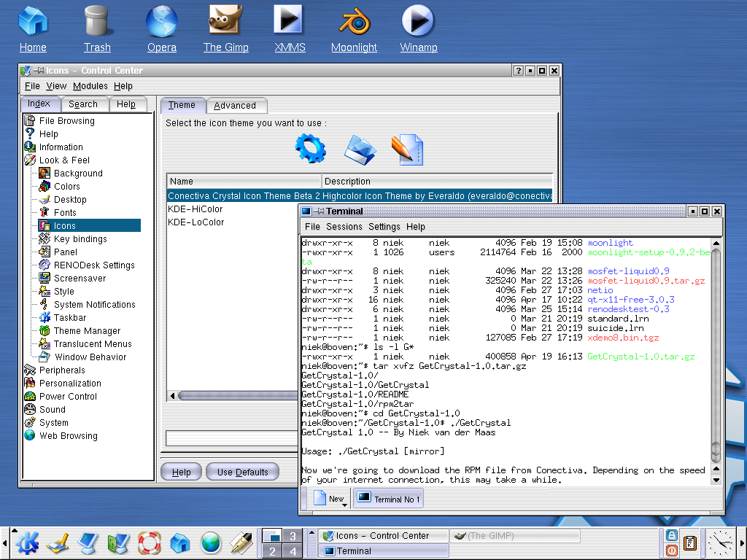747x560 pixels.
Task: Switch to the Search tab
Action: (x=83, y=104)
